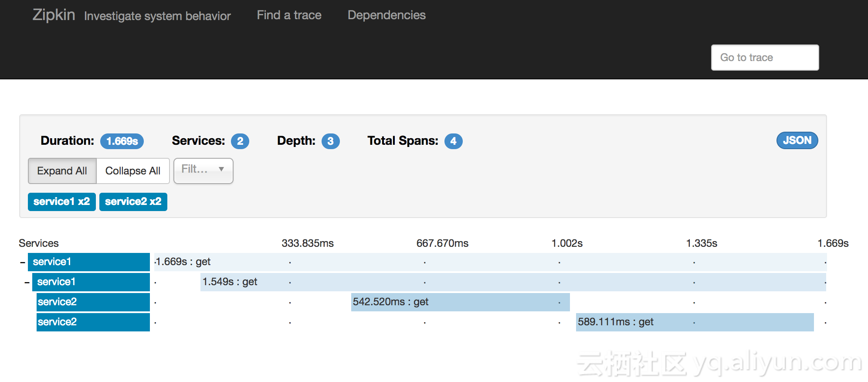Image resolution: width=868 pixels, height=382 pixels.
Task: Open the service filter dropdown
Action: 203,171
